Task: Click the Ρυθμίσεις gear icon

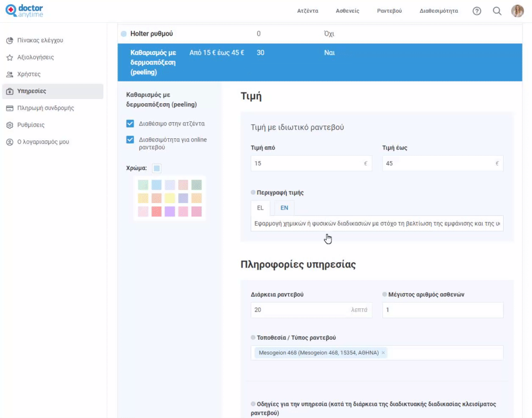Action: coord(10,125)
